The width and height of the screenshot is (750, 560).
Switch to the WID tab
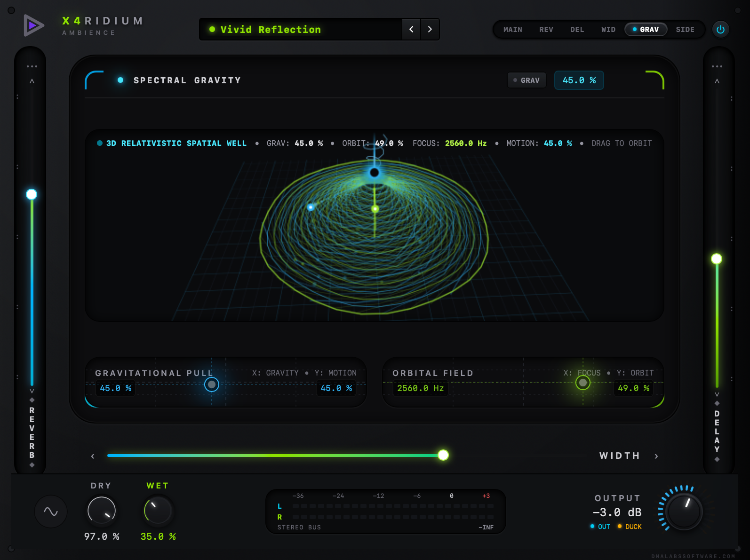608,29
